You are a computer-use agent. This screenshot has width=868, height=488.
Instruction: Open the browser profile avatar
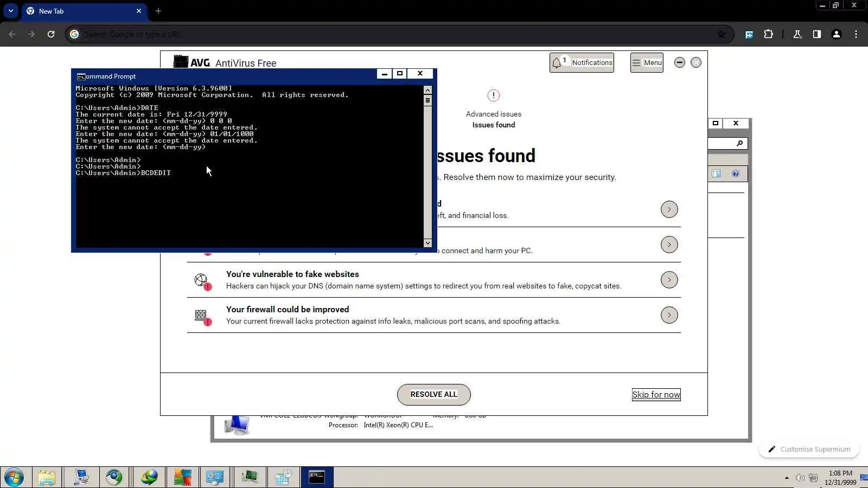click(x=837, y=34)
